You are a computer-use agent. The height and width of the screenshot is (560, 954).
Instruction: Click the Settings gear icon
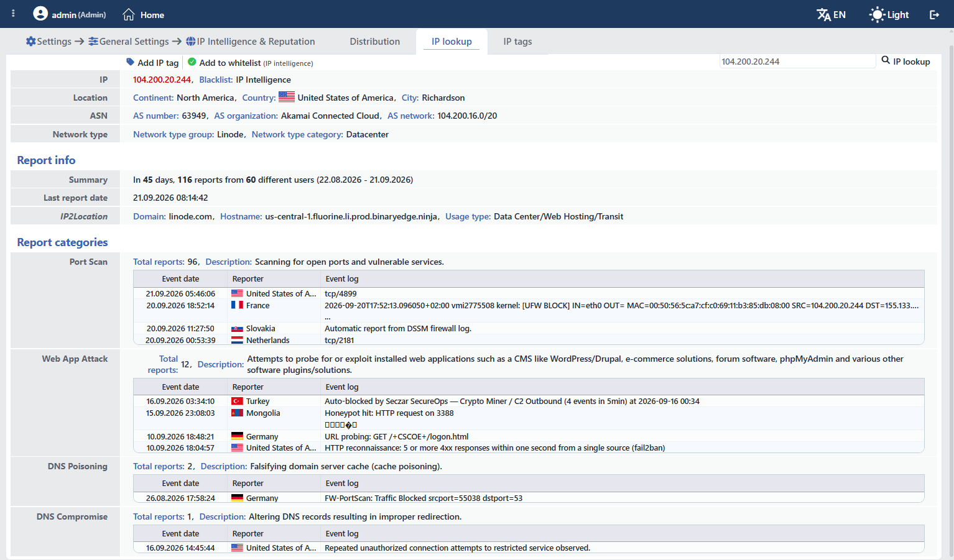[x=31, y=41]
